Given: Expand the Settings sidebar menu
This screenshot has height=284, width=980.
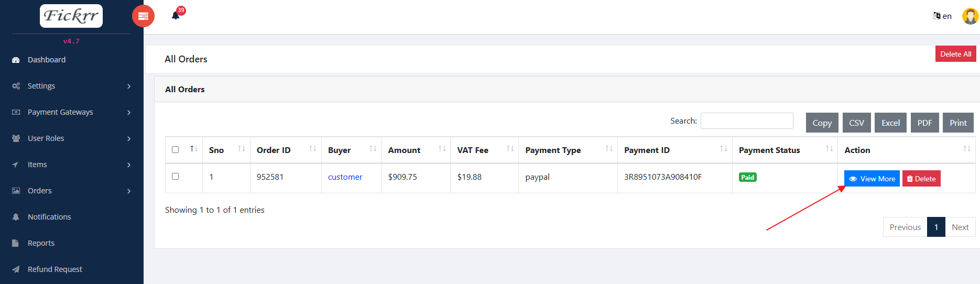Looking at the screenshot, I should (x=71, y=86).
